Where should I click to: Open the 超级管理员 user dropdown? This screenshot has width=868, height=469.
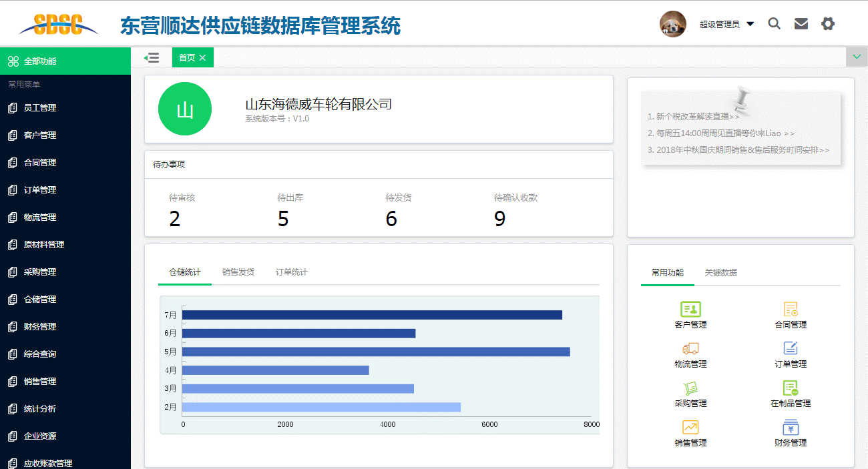(x=726, y=23)
